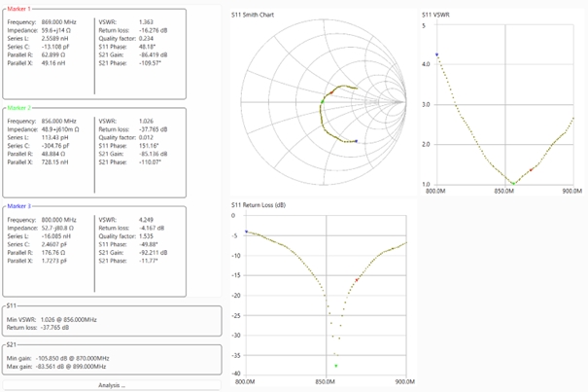Click the green Marker 2 group title
The height and width of the screenshot is (392, 588).
[19, 108]
